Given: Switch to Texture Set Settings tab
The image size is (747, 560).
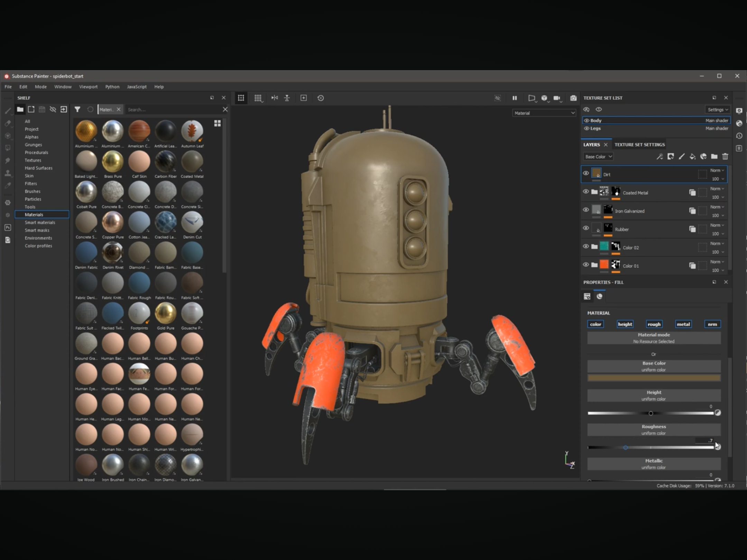Looking at the screenshot, I should pyautogui.click(x=639, y=144).
